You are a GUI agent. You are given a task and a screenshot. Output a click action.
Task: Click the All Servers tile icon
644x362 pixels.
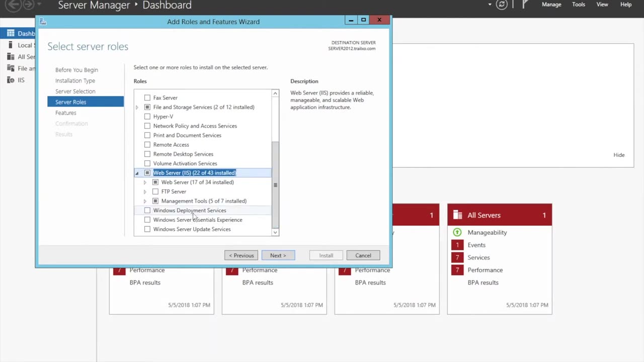457,215
